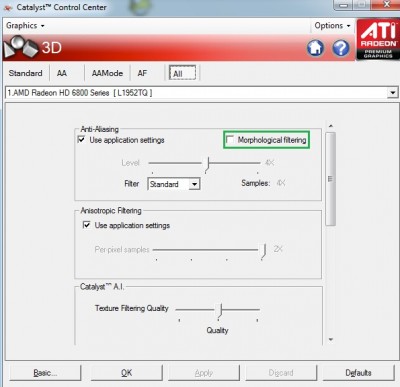
Task: Restore settings with Defaults button
Action: [358, 373]
